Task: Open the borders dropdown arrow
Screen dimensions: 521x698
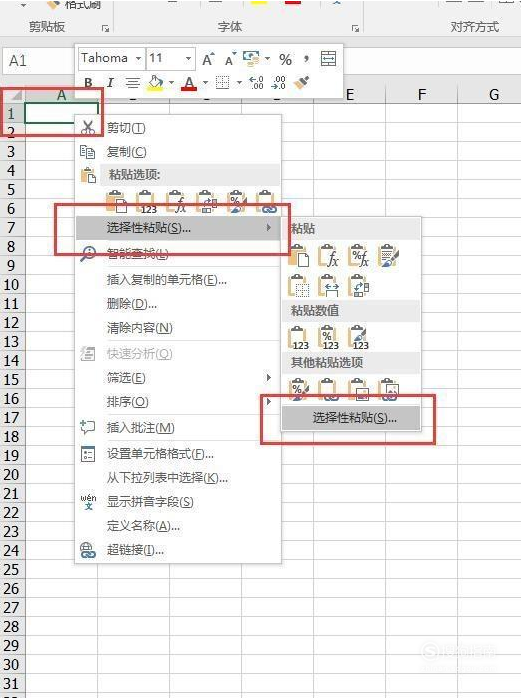Action: pos(239,82)
